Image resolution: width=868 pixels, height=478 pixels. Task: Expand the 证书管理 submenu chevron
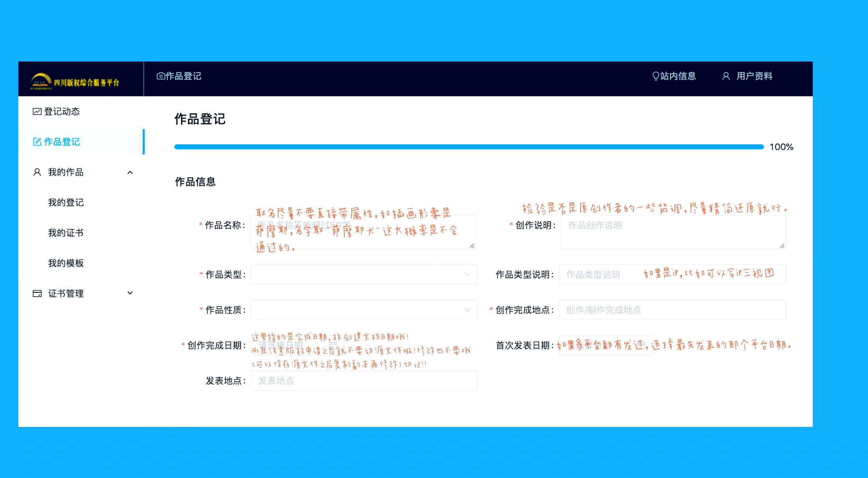130,293
